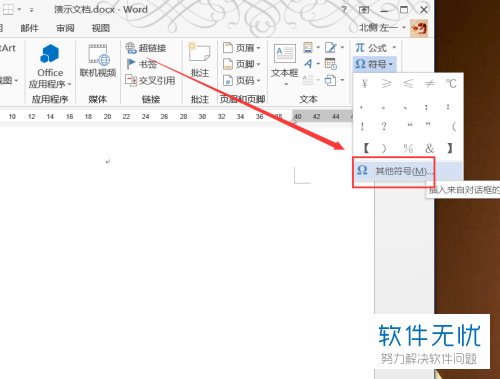
Task: Insert a new 批注 comment
Action: [x=200, y=60]
